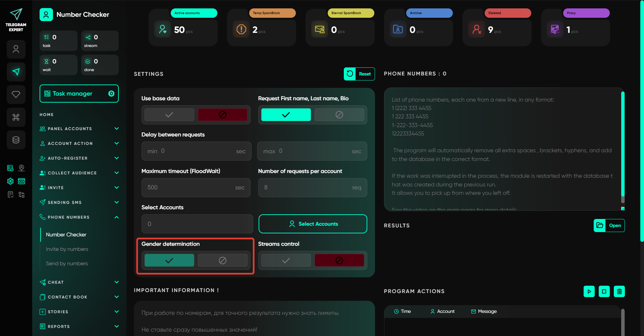644x336 pixels.
Task: Click the play icon in Program Actions
Action: [x=589, y=291]
